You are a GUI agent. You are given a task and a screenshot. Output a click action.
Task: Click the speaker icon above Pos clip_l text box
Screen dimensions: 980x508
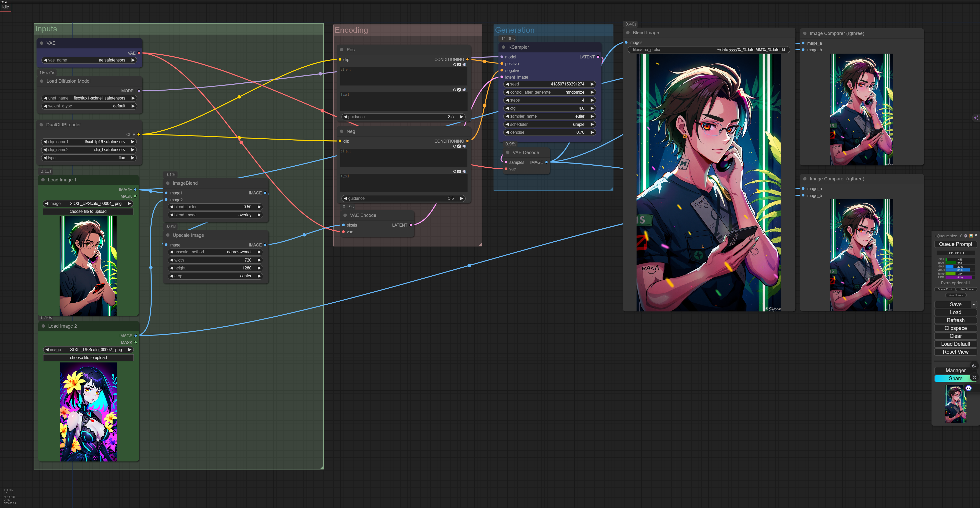(464, 65)
